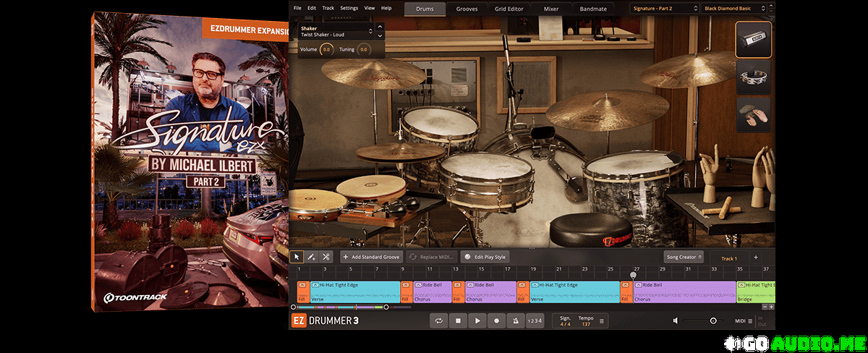Image resolution: width=868 pixels, height=353 pixels.
Task: Select the first Hi-Hat Tight Edge Verse block
Action: click(355, 292)
